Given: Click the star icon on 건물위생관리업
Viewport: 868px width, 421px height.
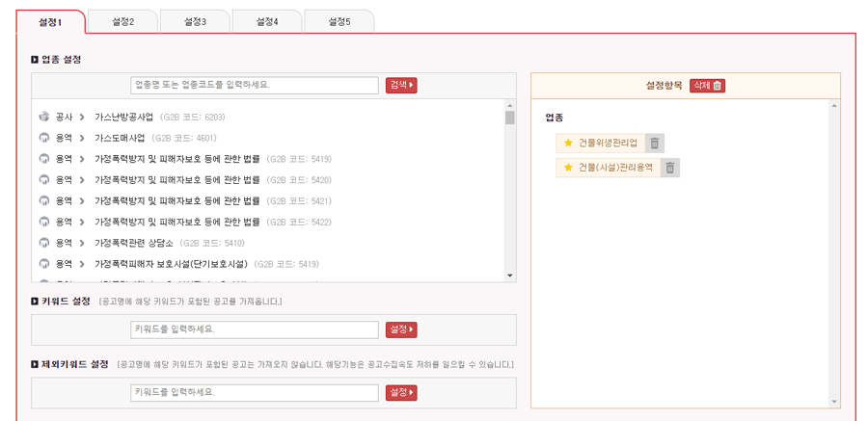Looking at the screenshot, I should 568,144.
